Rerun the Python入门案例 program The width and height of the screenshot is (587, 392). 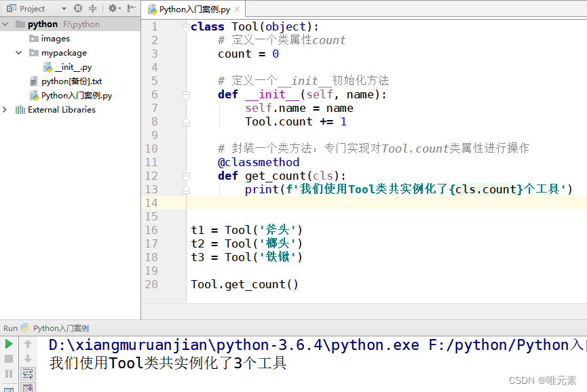click(9, 345)
